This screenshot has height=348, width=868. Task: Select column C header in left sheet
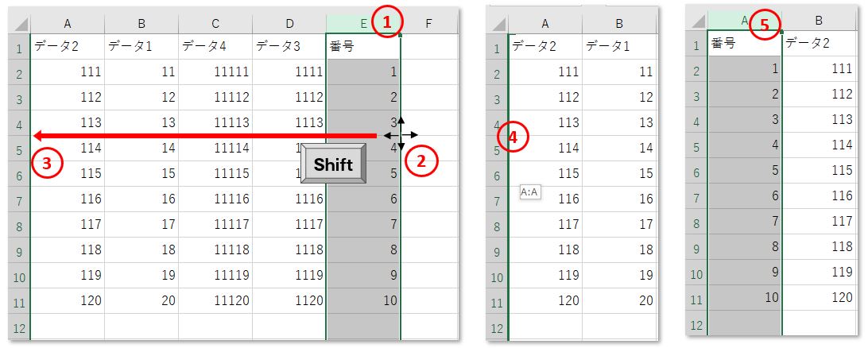[215, 23]
